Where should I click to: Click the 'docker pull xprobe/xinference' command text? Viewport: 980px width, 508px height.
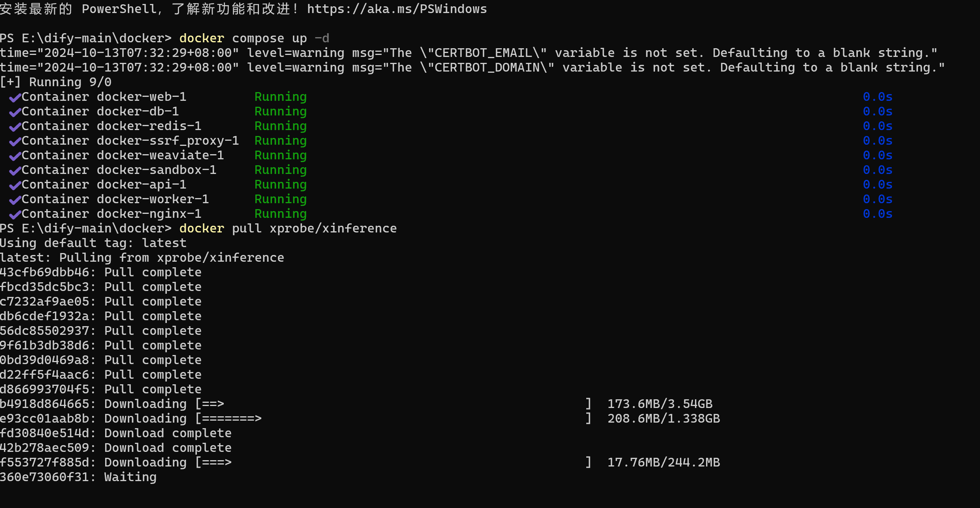pyautogui.click(x=287, y=229)
